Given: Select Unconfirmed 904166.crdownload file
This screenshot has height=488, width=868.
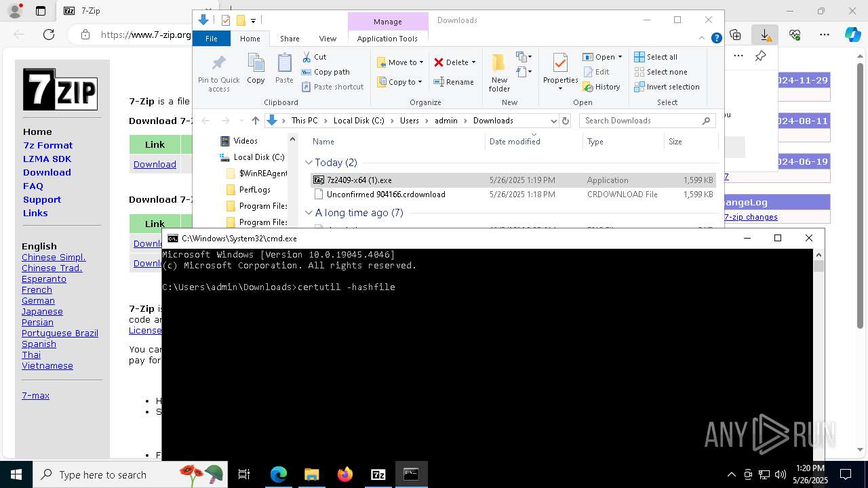Looking at the screenshot, I should point(513,195).
